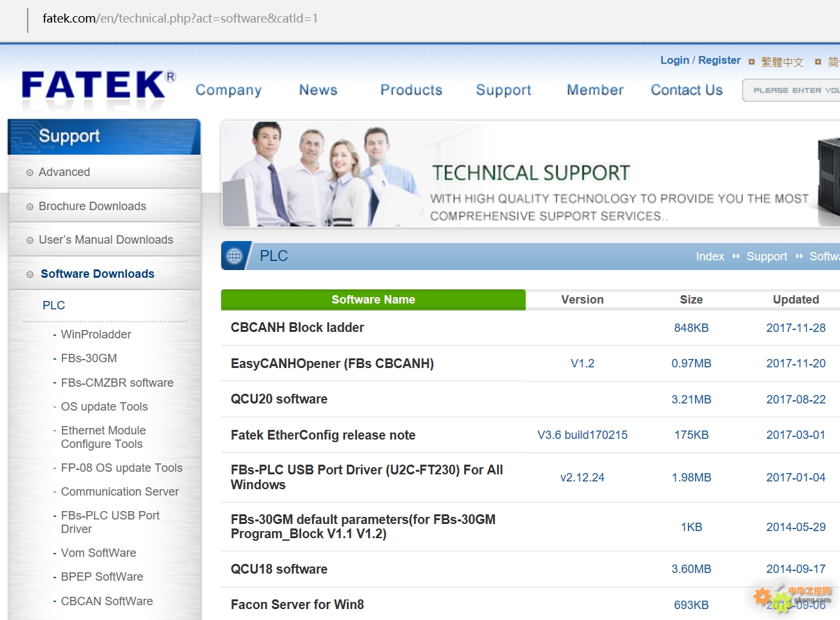Open the Support menu in top navigation
The width and height of the screenshot is (840, 620).
point(503,90)
